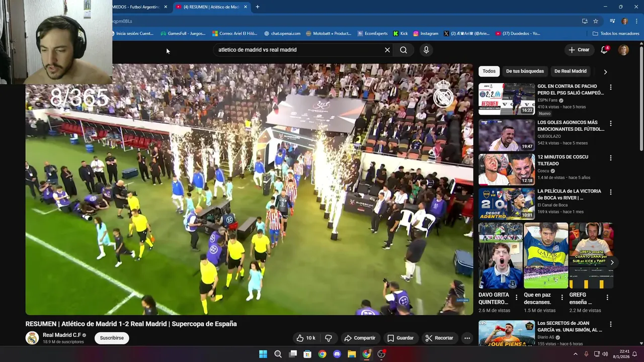Image resolution: width=644 pixels, height=362 pixels.
Task: Like the video with the thumbs-up button
Action: [x=306, y=338]
